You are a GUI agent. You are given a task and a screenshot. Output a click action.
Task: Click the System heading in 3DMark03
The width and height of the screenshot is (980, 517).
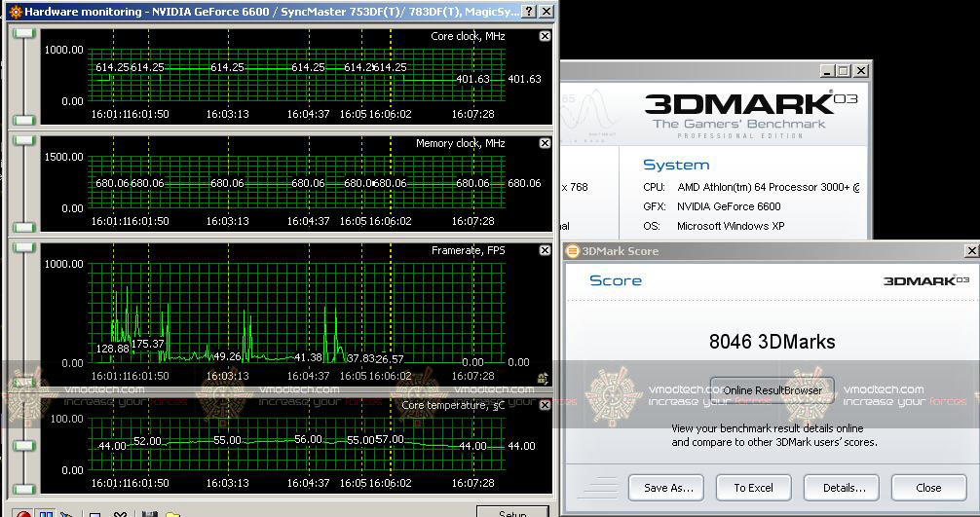point(676,166)
